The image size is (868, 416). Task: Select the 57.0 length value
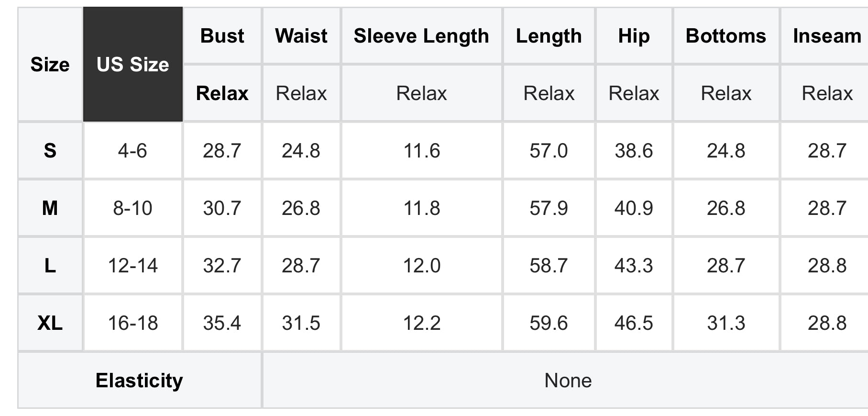pyautogui.click(x=549, y=151)
